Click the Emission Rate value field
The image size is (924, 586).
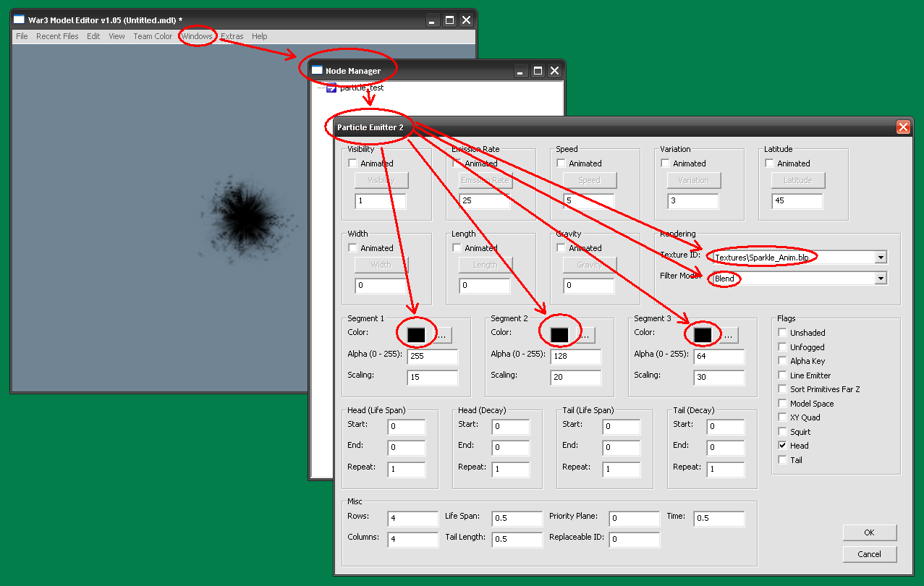tap(485, 200)
